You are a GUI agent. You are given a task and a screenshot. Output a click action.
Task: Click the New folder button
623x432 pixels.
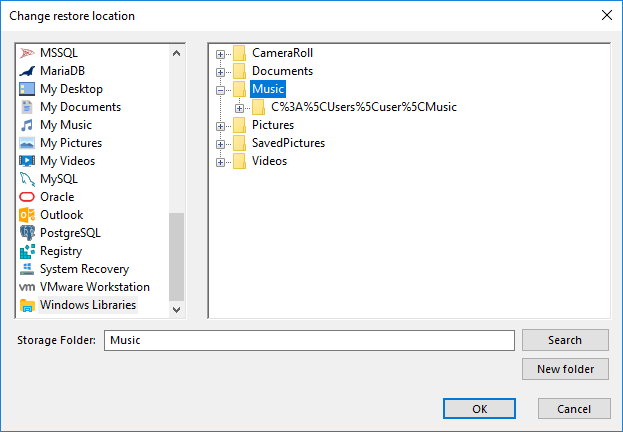pos(565,369)
